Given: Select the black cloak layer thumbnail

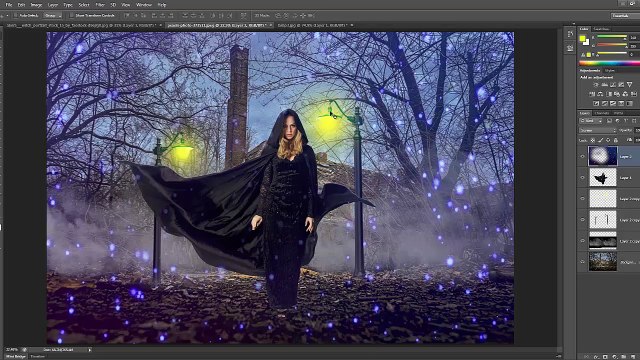Looking at the screenshot, I should (603, 178).
